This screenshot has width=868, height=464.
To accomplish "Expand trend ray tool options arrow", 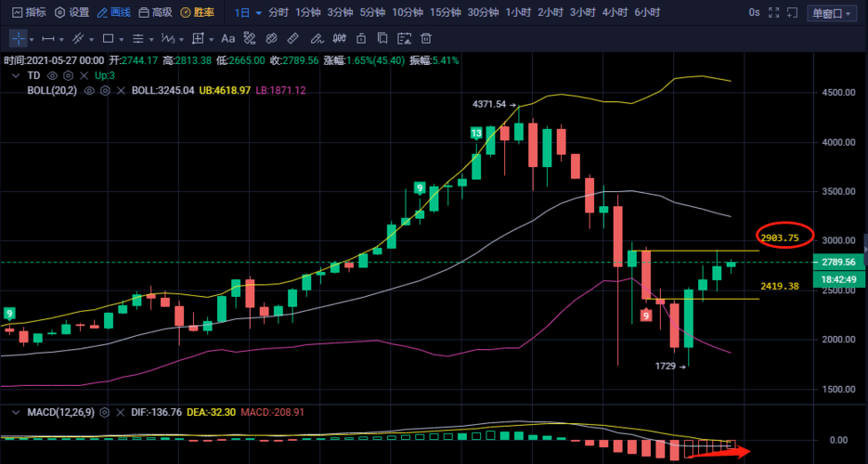I will point(91,39).
